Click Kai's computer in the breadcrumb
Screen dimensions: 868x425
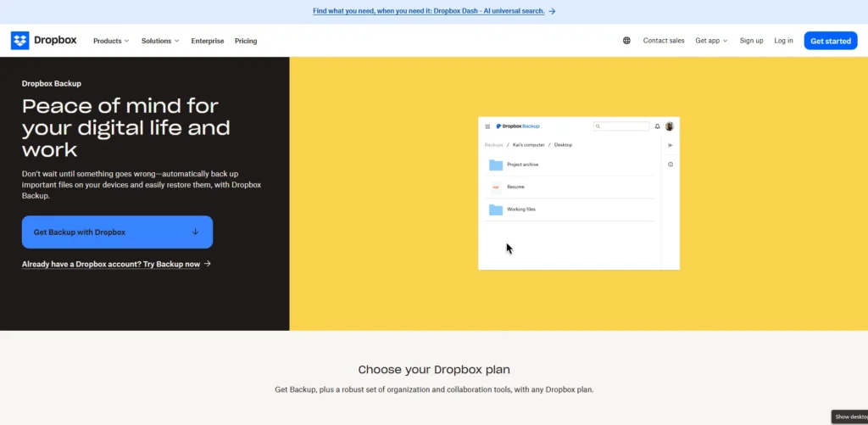[529, 144]
